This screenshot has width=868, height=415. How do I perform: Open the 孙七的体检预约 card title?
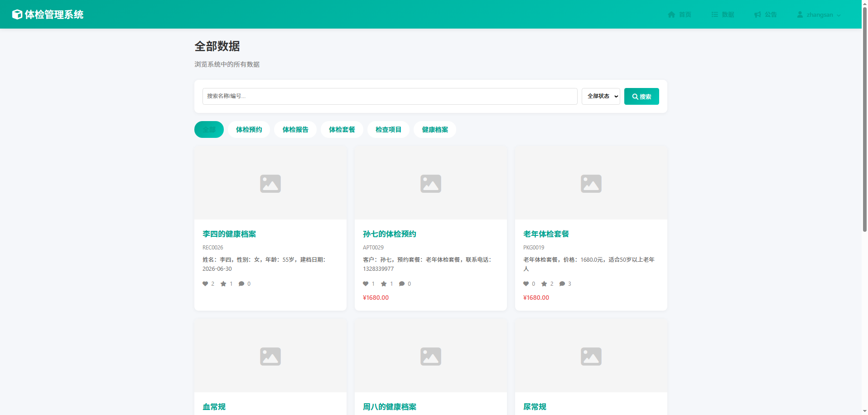tap(390, 234)
